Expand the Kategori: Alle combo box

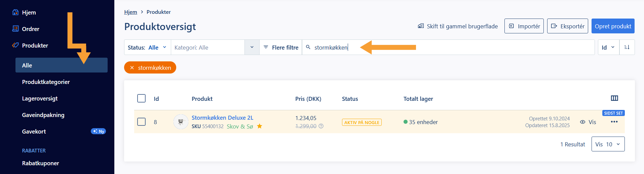click(x=252, y=47)
